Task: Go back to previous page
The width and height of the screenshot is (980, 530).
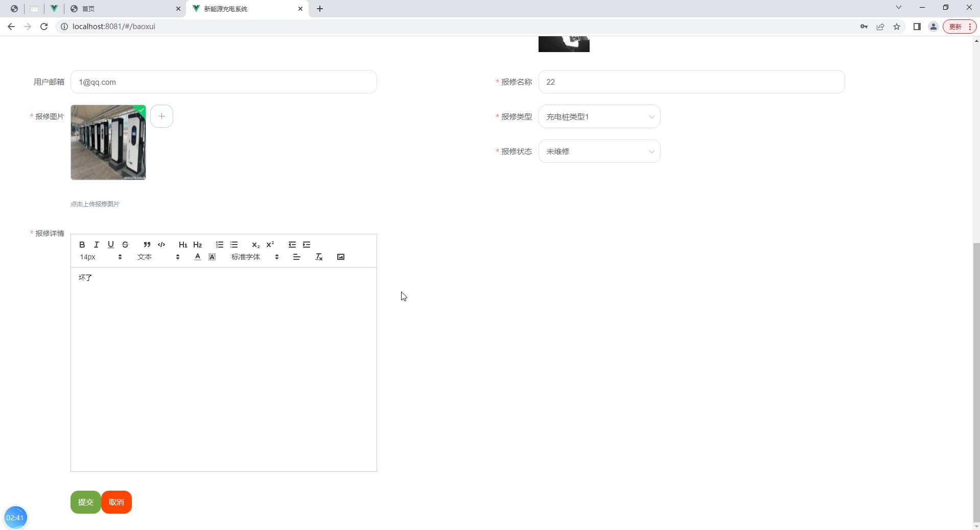Action: [11, 27]
